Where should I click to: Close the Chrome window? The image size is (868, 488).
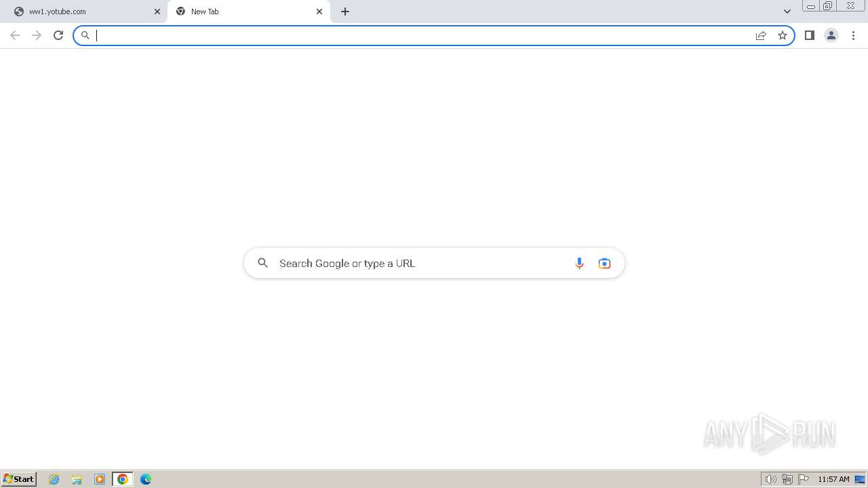(850, 6)
